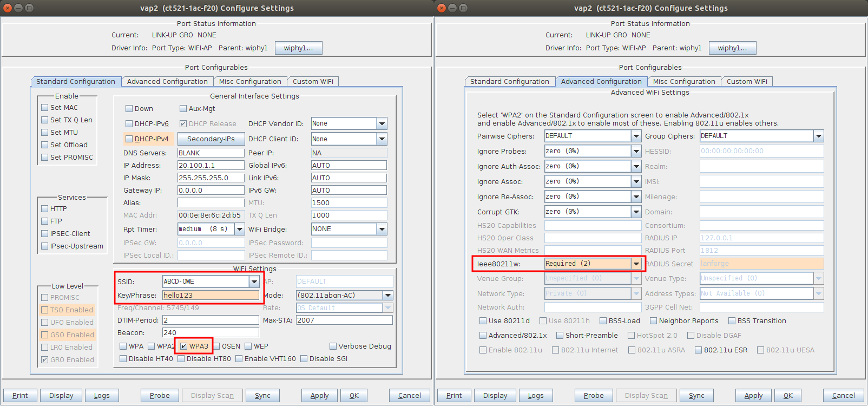Viewport: 868px width, 406px height.
Task: Enable Short-Preamble checkbox
Action: [560, 336]
